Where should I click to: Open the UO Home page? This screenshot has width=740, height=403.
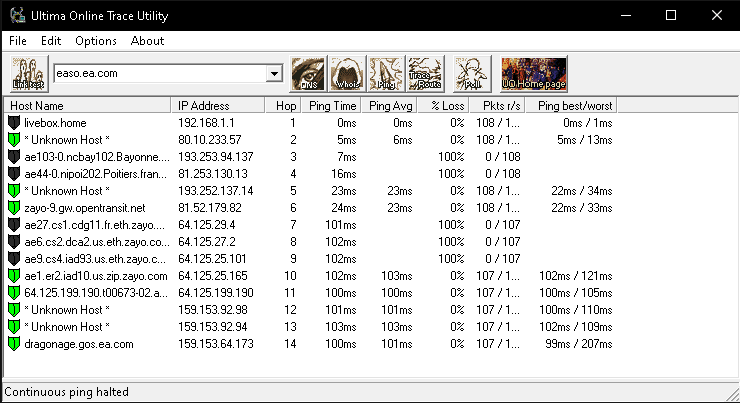[534, 74]
